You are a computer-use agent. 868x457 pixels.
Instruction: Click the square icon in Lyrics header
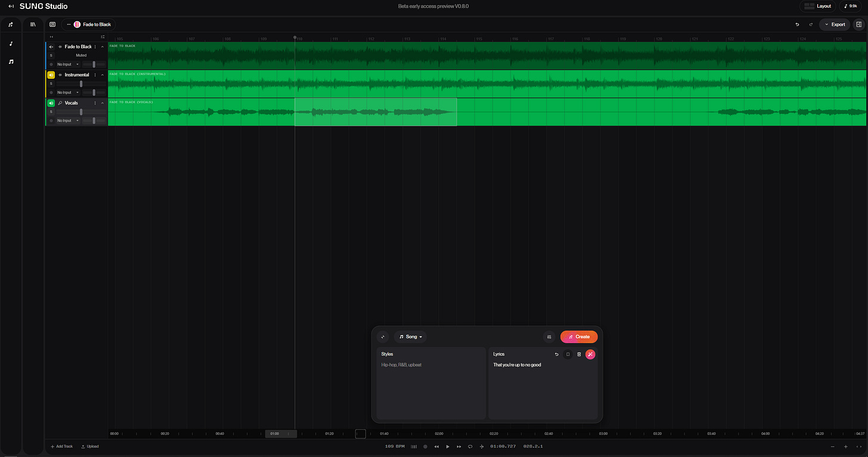coord(568,354)
